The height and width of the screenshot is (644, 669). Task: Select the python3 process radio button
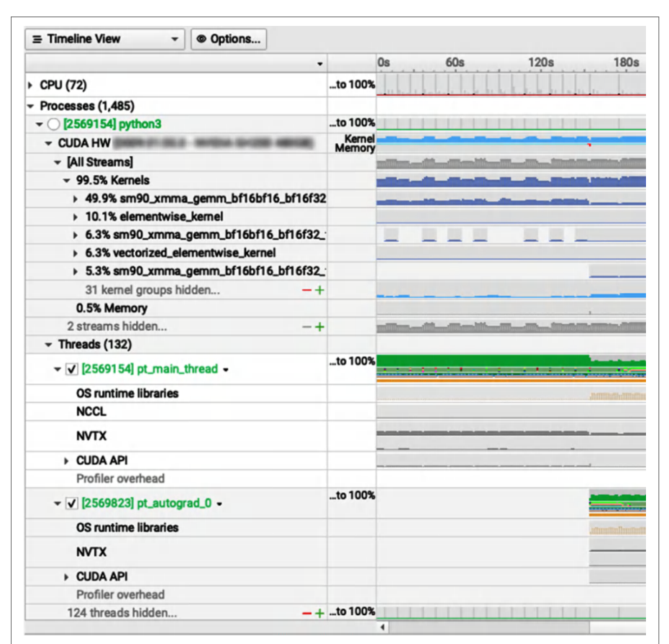coord(53,124)
